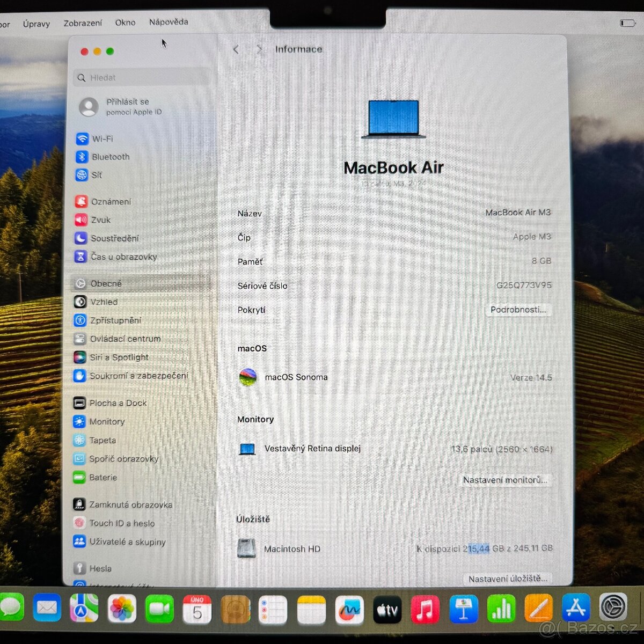This screenshot has height=644, width=644.
Task: Launch Hudba (Music) from the Dock
Action: click(425, 608)
